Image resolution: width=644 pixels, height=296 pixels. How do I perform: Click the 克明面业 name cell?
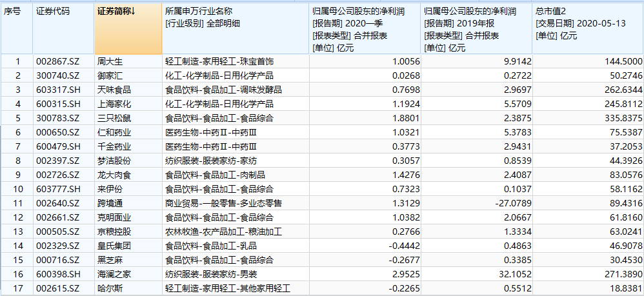coord(128,217)
